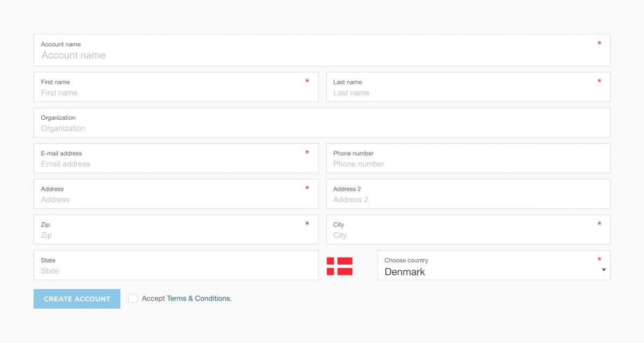Screen dimensions: 644x343
Task: Click the asterisk on the Zip field
Action: tap(307, 224)
